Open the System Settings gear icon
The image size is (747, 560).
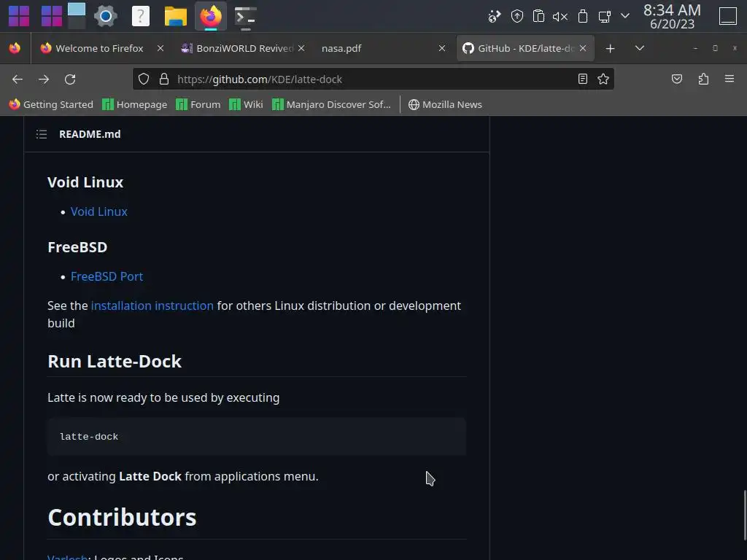point(106,16)
